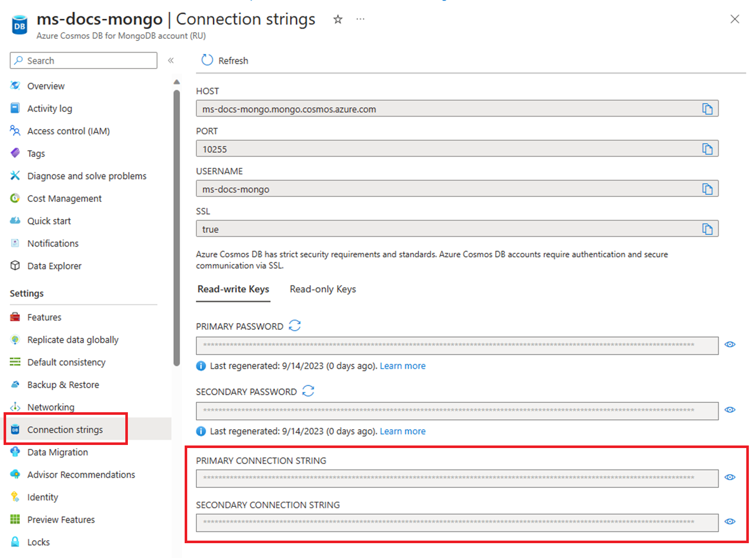Open the more options ellipsis menu
This screenshot has width=756, height=558.
361,19
